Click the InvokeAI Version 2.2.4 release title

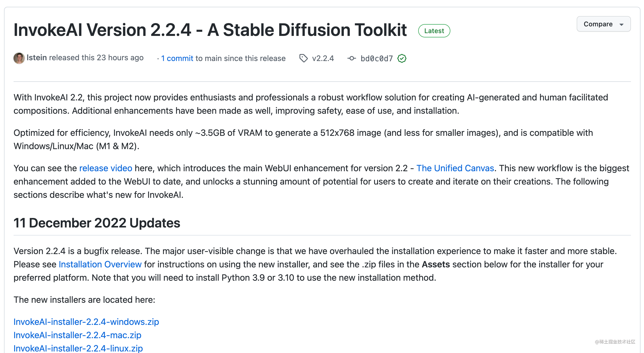[210, 30]
